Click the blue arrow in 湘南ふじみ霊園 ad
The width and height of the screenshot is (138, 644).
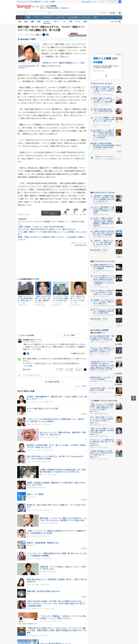(x=106, y=75)
